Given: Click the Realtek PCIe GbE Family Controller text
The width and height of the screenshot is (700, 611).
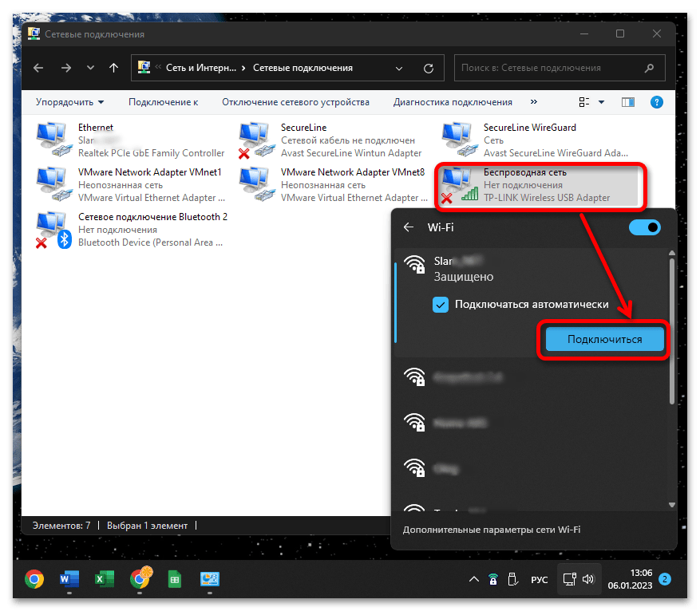Looking at the screenshot, I should (152, 153).
